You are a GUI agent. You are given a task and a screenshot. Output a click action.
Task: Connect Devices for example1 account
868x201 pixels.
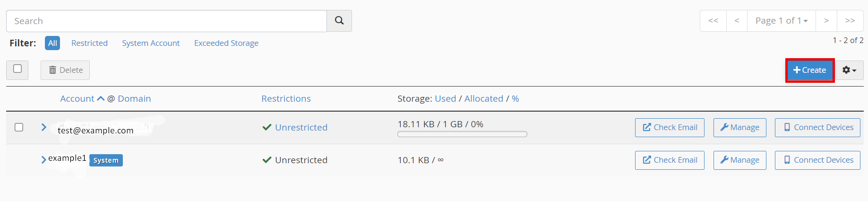pyautogui.click(x=817, y=160)
